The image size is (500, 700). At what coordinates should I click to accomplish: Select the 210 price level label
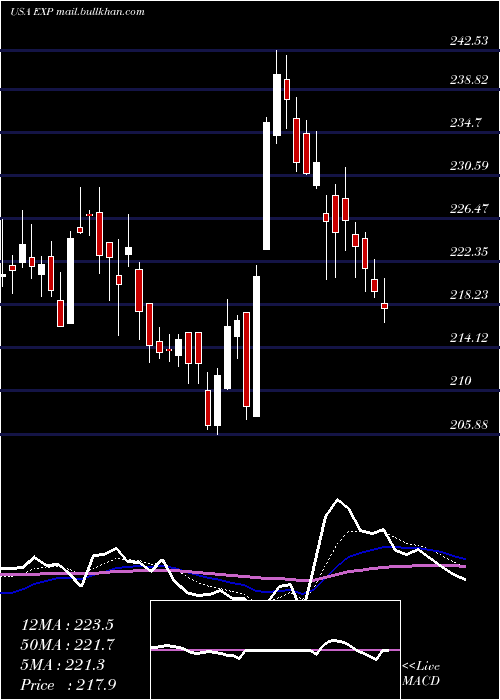coord(461,380)
